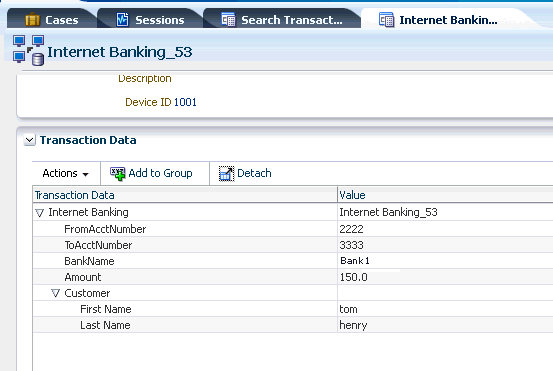Open the Actions dropdown menu
Screen dimensions: 553x371
[65, 174]
